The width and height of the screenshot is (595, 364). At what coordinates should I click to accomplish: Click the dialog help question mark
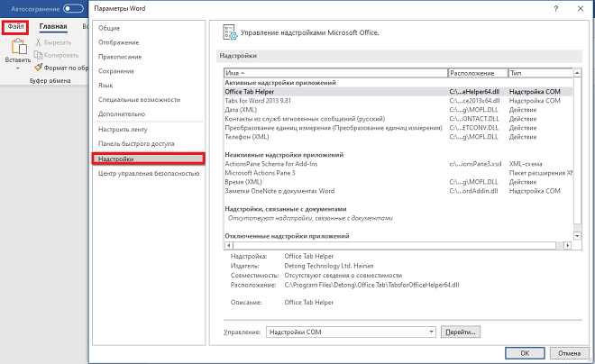pos(556,9)
